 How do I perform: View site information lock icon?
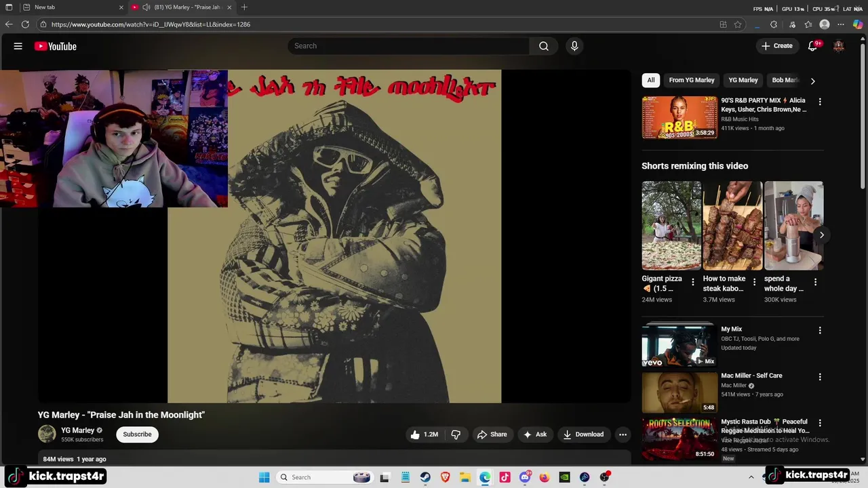(x=43, y=24)
